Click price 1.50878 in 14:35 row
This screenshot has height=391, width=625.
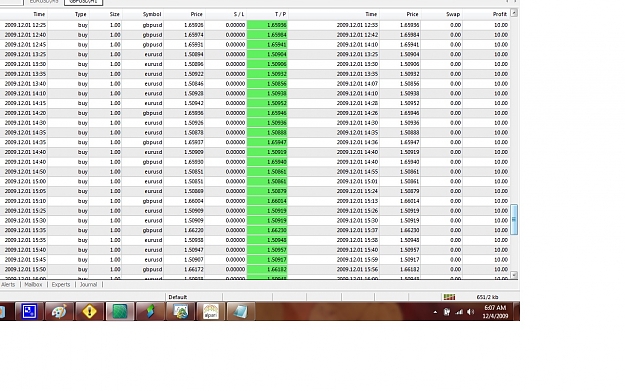194,132
